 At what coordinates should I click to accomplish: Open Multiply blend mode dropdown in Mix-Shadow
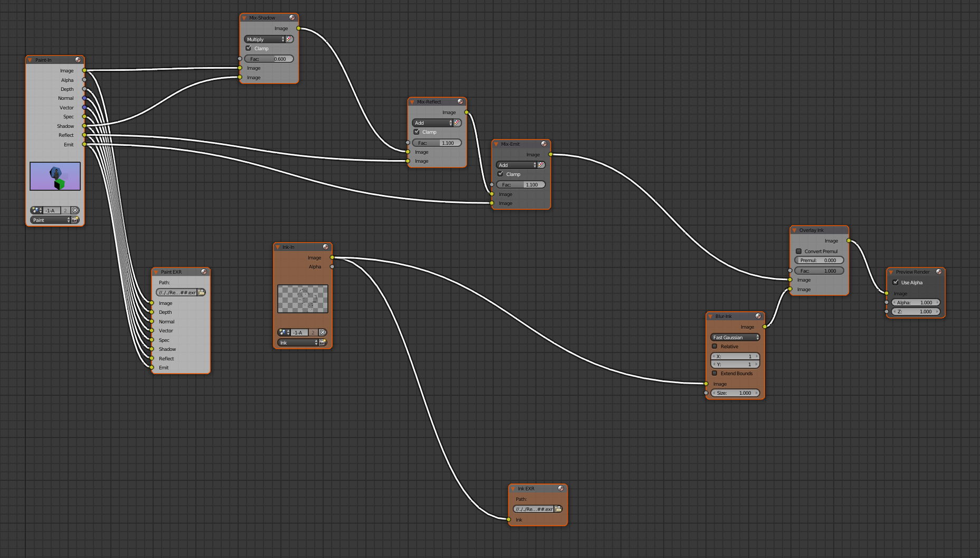[264, 39]
